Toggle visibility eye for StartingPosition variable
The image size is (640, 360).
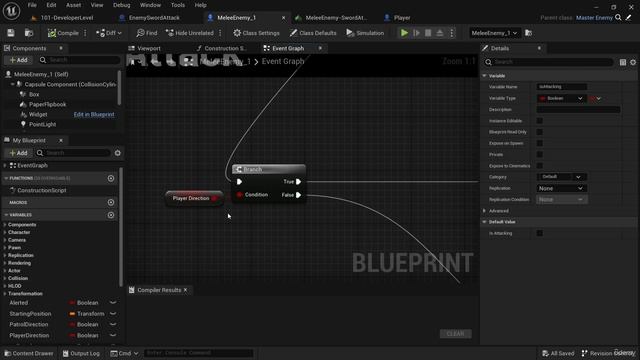coord(113,314)
